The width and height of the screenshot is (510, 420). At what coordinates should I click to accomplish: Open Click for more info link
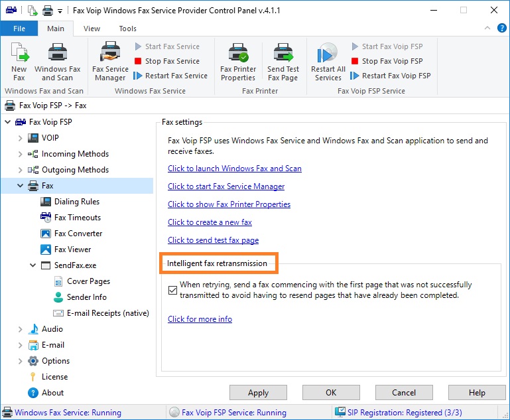click(200, 319)
